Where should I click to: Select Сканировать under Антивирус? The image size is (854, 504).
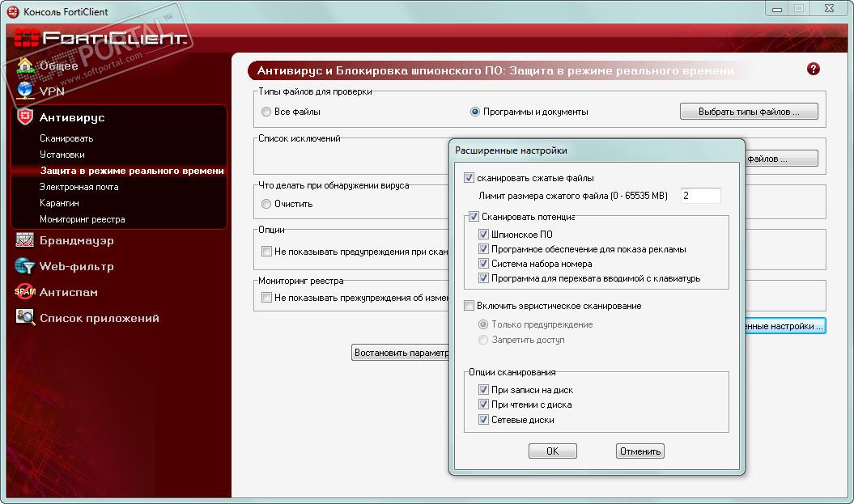point(66,138)
